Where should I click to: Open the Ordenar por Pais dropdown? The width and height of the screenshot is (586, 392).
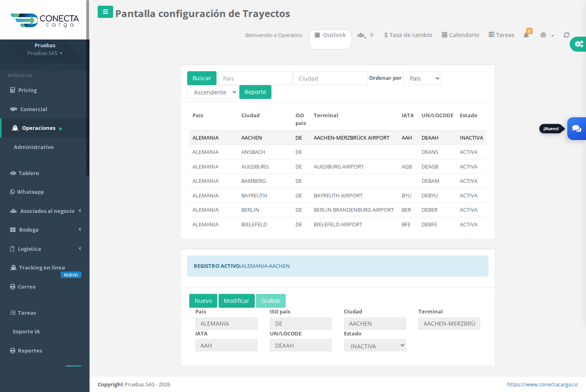(x=422, y=78)
